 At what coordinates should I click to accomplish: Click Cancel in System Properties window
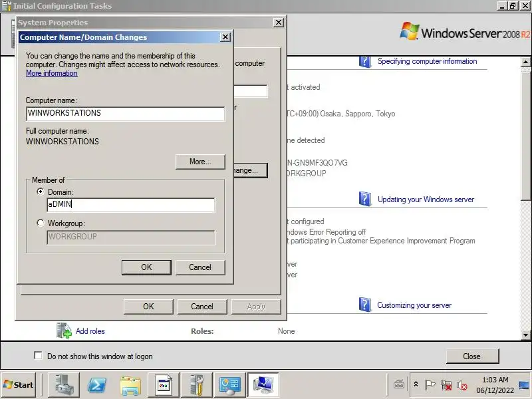tap(202, 307)
